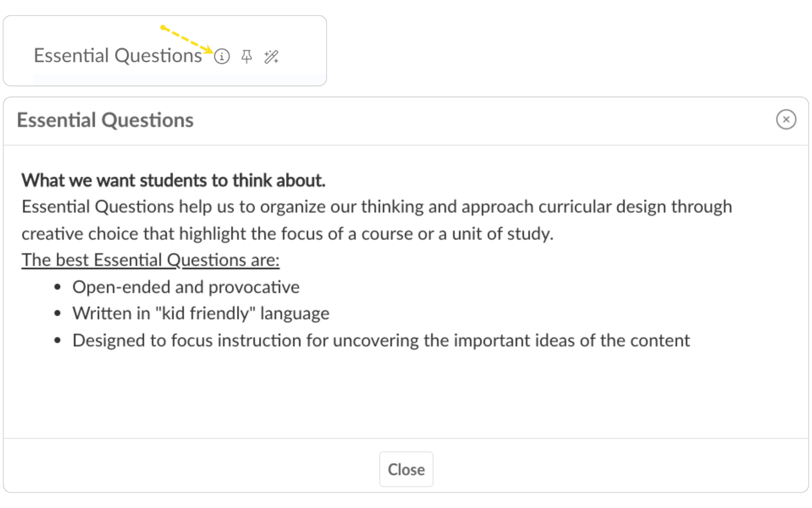This screenshot has width=812, height=508.
Task: Click the line 'creative choice that highlight the focus'
Action: click(x=288, y=234)
